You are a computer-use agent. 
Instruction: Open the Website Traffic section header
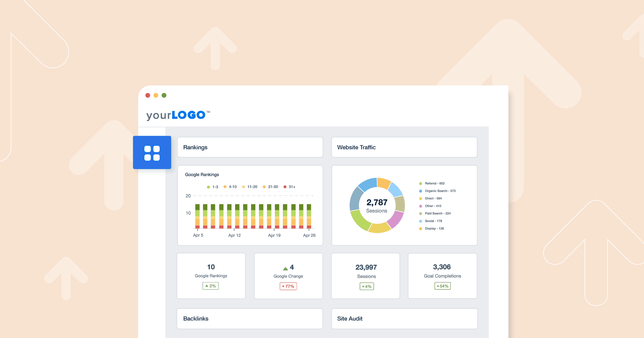[x=404, y=147]
